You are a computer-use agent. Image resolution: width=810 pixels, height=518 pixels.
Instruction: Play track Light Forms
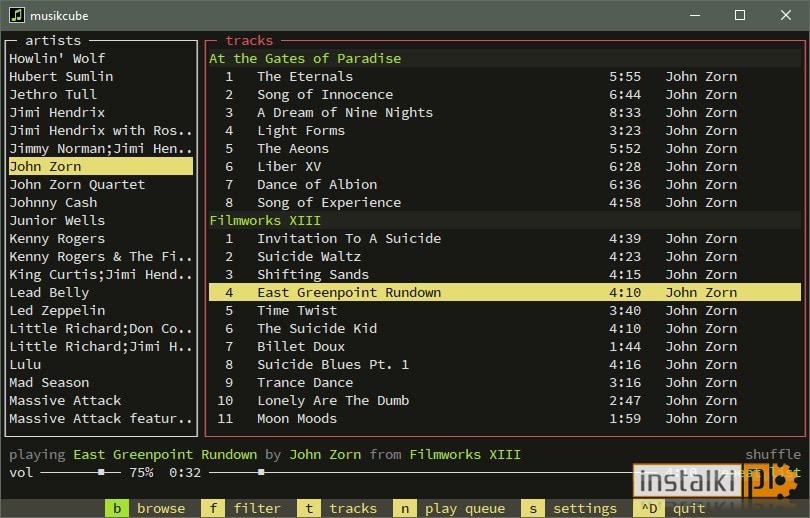pyautogui.click(x=505, y=131)
